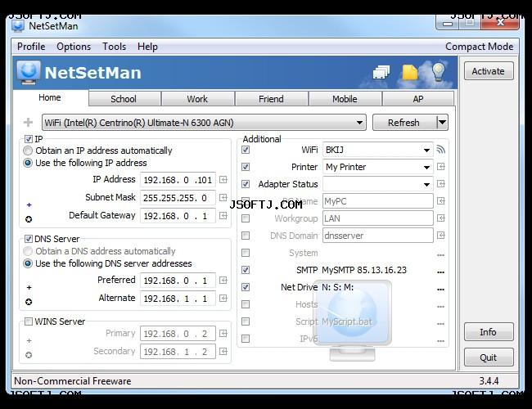Get current Workgroup arrow icon
Screen dimensions: 532x409
pos(440,218)
